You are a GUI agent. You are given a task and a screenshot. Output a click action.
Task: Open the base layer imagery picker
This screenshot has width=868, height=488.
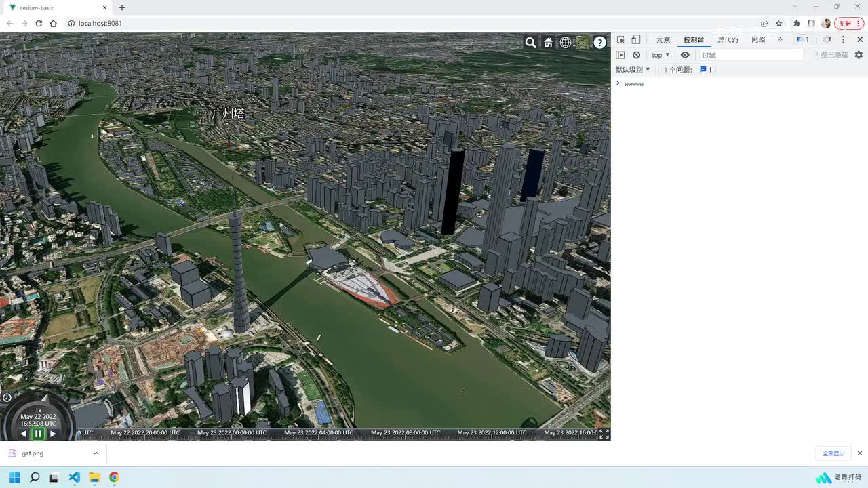tap(583, 43)
